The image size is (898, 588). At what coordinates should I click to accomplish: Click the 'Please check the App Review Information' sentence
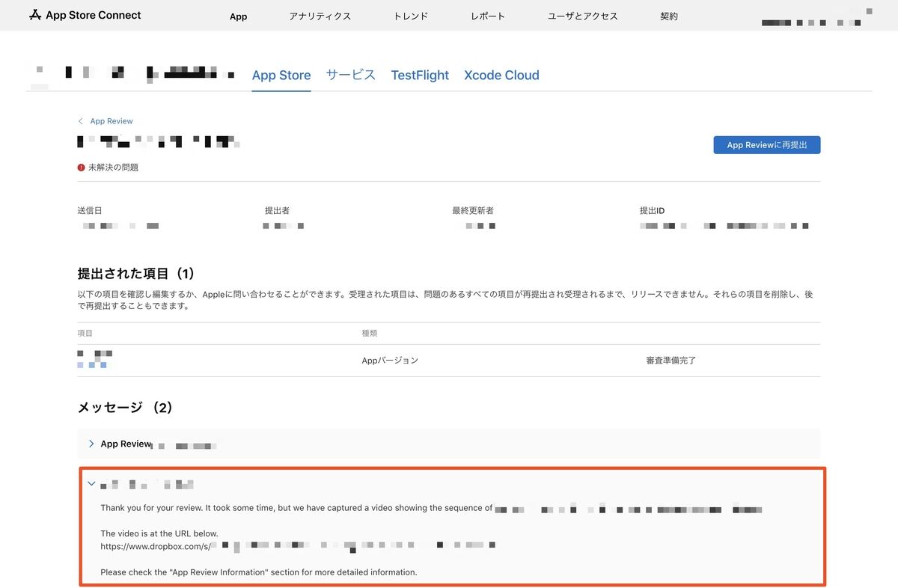pyautogui.click(x=259, y=572)
